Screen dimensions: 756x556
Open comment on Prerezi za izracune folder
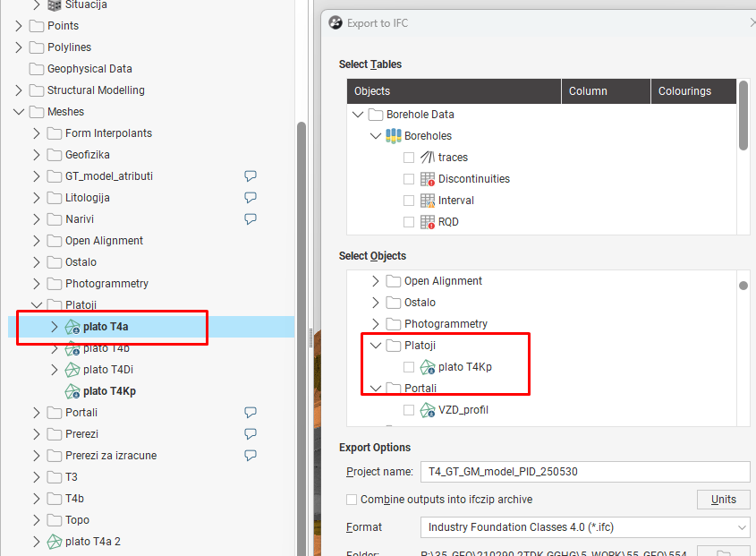pyautogui.click(x=251, y=455)
